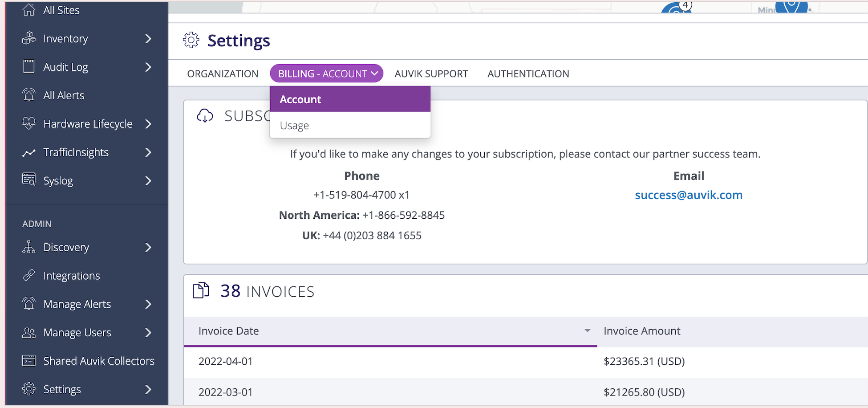Click the North America phone number line
Image resolution: width=868 pixels, height=408 pixels.
point(362,215)
